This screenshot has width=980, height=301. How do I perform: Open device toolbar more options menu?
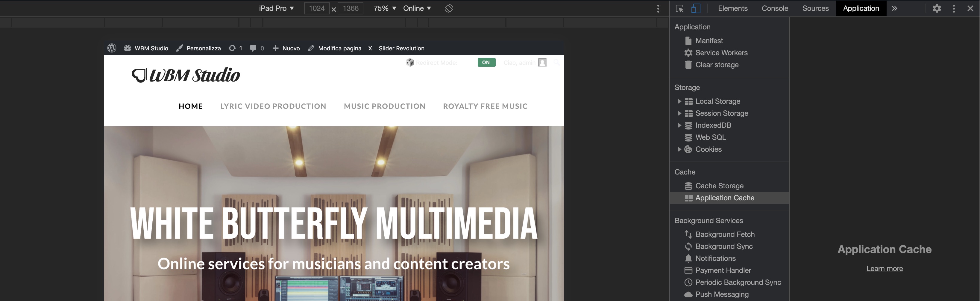point(658,8)
